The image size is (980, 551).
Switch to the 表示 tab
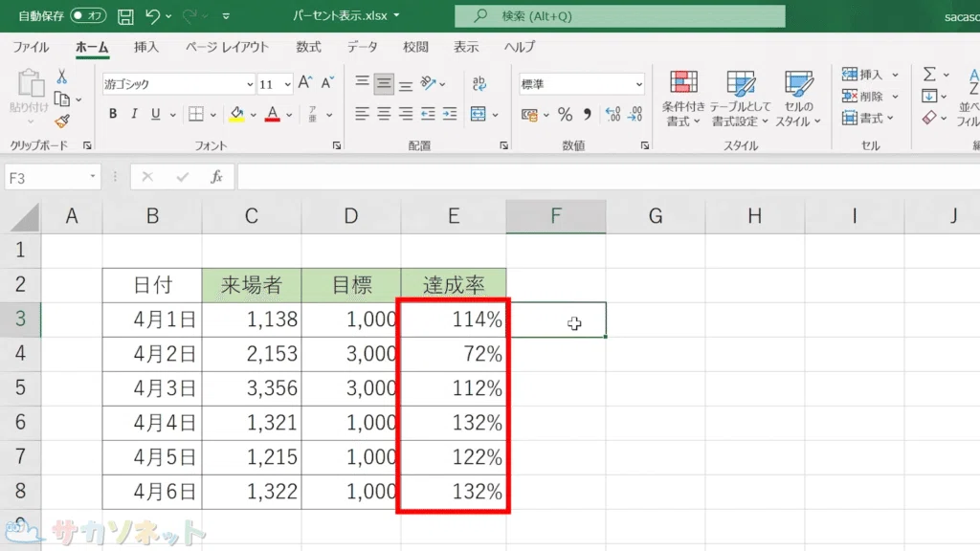coord(466,47)
